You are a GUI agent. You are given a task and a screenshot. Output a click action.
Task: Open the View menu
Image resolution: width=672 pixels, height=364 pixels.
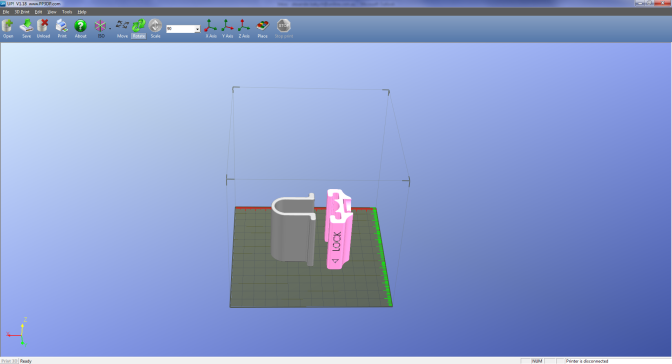[x=51, y=12]
